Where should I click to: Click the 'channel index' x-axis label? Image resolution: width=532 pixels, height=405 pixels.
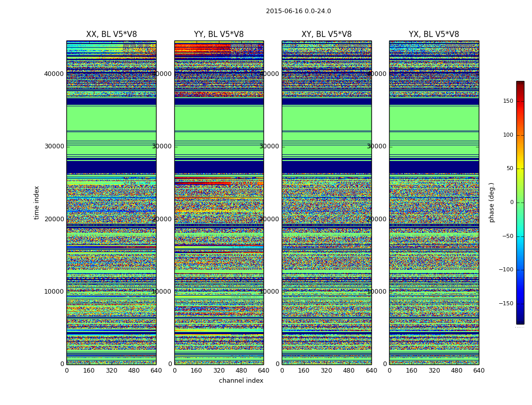[241, 381]
